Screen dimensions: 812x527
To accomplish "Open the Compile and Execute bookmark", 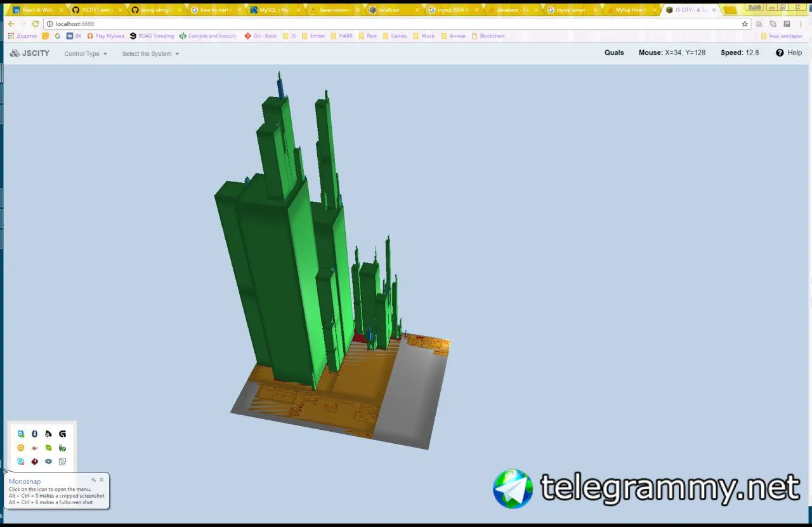I will pos(207,36).
